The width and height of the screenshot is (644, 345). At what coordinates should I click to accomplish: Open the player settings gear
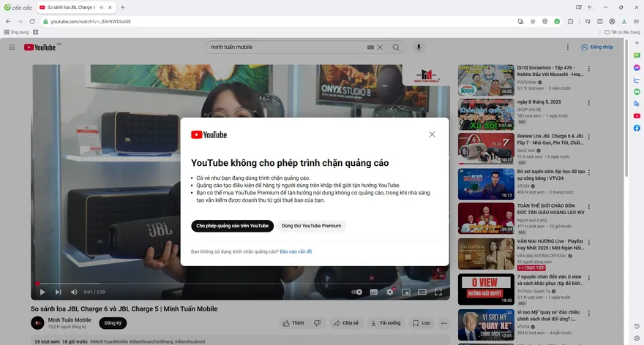tap(390, 292)
